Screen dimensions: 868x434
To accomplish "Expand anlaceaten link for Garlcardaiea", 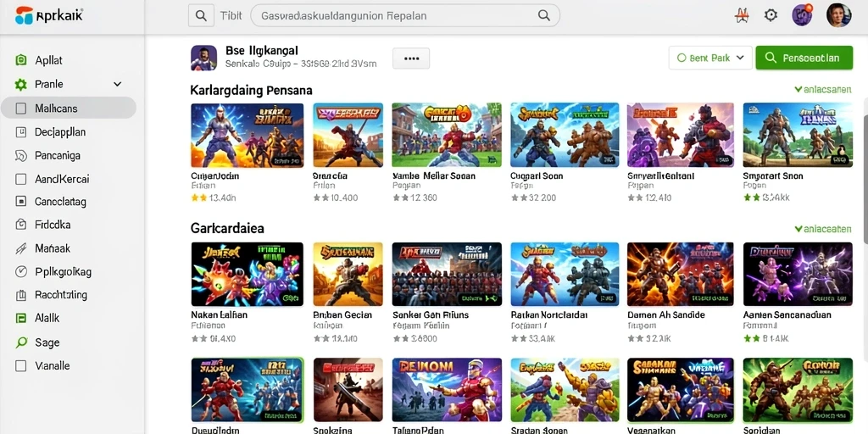I will (x=822, y=229).
